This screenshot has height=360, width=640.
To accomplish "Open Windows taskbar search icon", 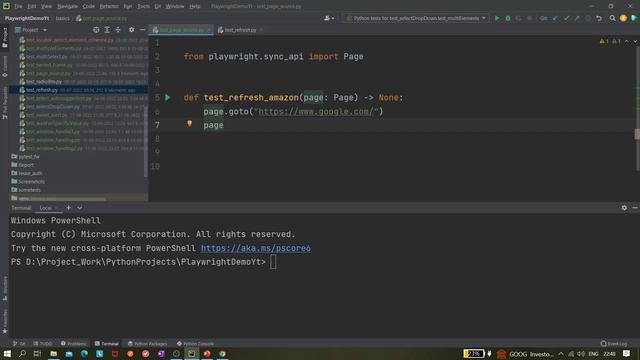I will pos(22,353).
